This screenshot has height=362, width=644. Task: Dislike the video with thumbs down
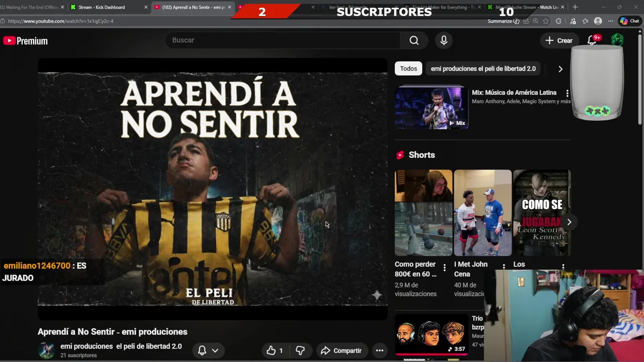tap(300, 350)
